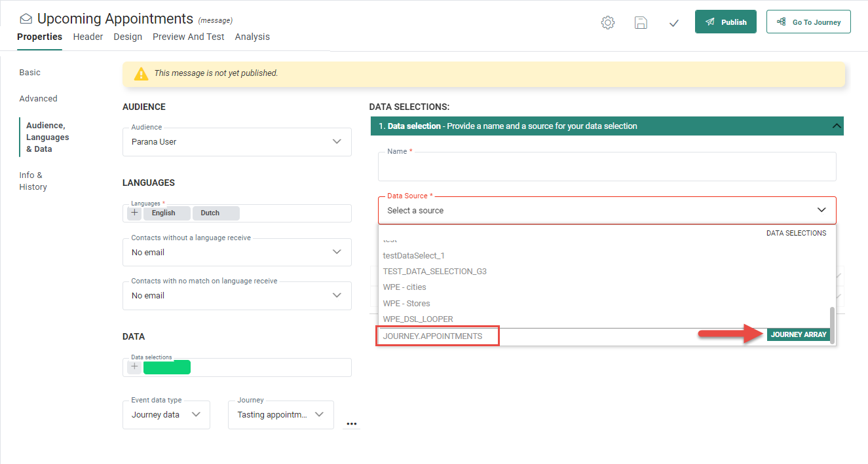
Task: Click the Go To Journey button
Action: [x=808, y=22]
